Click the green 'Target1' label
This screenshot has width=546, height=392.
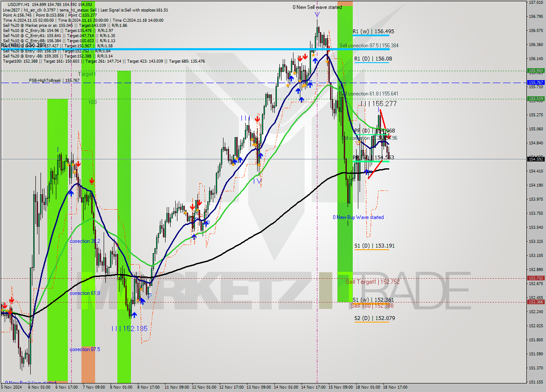click(87, 74)
